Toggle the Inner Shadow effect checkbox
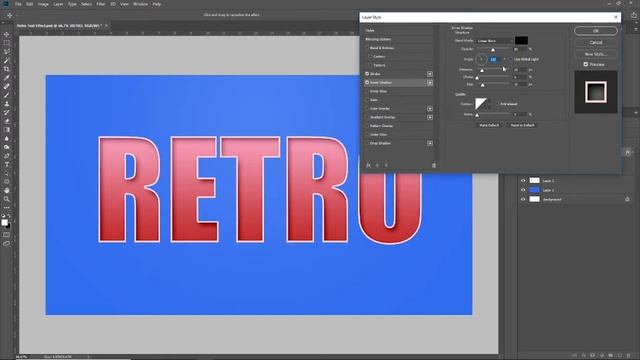Image resolution: width=640 pixels, height=360 pixels. (367, 82)
